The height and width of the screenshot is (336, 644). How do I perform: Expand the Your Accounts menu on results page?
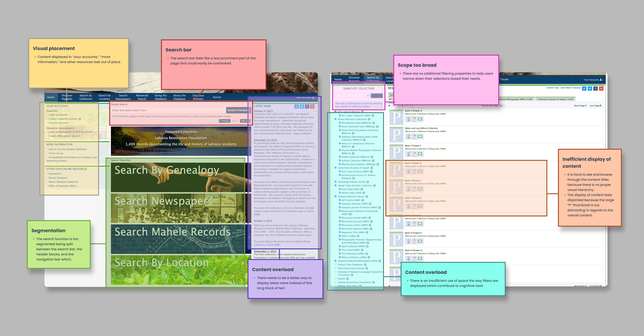(x=593, y=80)
